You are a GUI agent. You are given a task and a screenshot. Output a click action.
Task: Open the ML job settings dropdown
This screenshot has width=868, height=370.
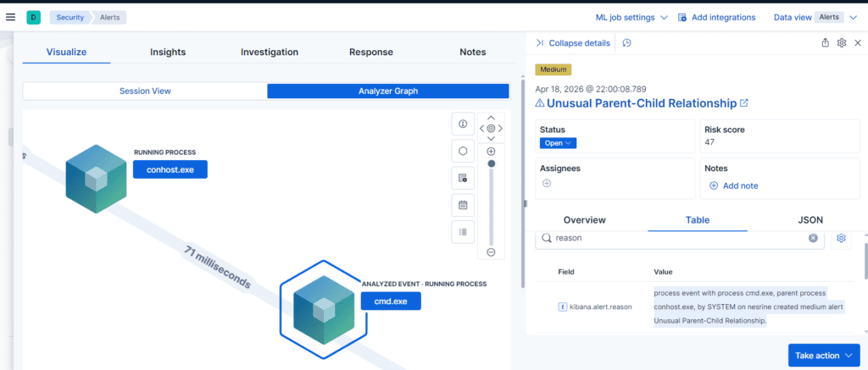pyautogui.click(x=632, y=18)
